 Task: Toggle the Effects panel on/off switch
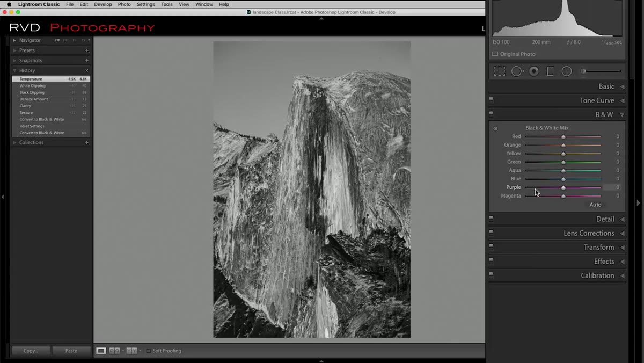[x=491, y=262]
